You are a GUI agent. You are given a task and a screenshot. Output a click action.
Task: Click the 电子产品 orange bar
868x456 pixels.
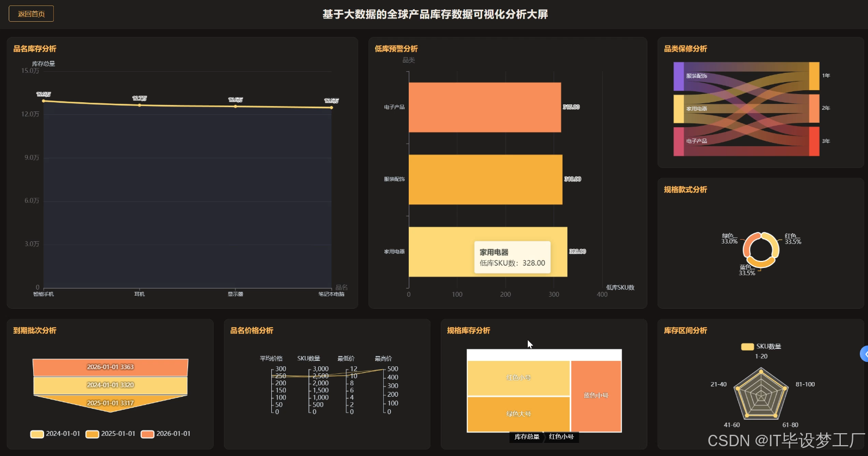(485, 107)
